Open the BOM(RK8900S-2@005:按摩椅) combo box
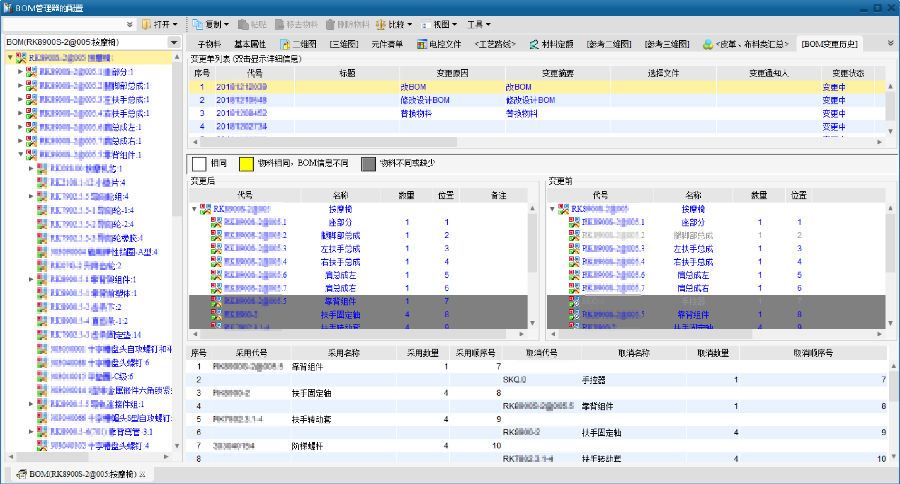This screenshot has height=484, width=900. 174,43
